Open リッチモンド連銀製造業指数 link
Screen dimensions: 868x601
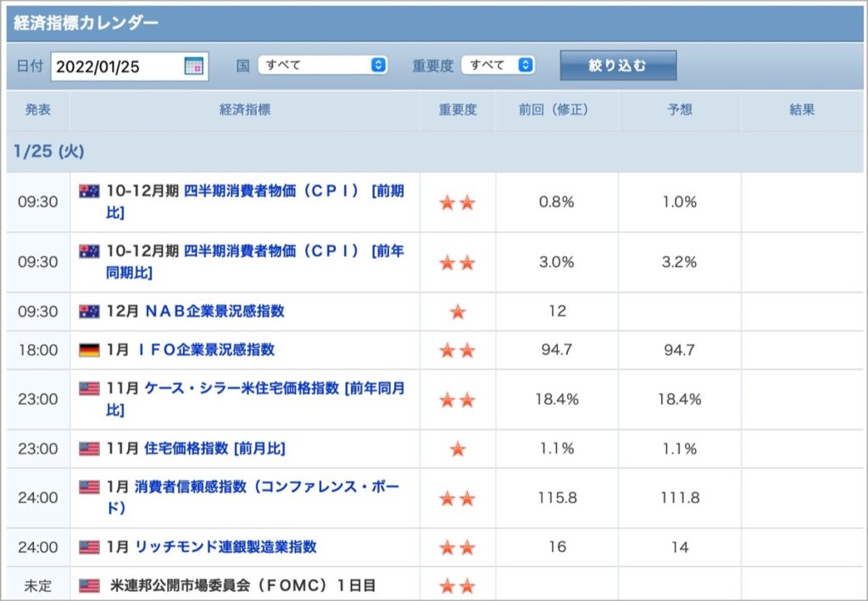[x=225, y=547]
